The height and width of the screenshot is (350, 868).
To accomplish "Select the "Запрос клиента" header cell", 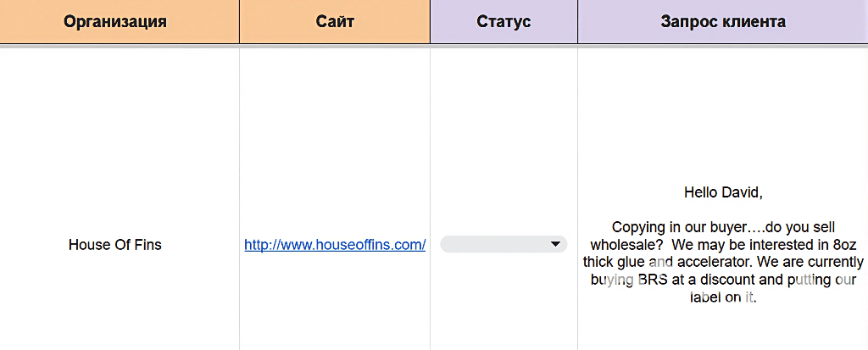I will point(722,21).
